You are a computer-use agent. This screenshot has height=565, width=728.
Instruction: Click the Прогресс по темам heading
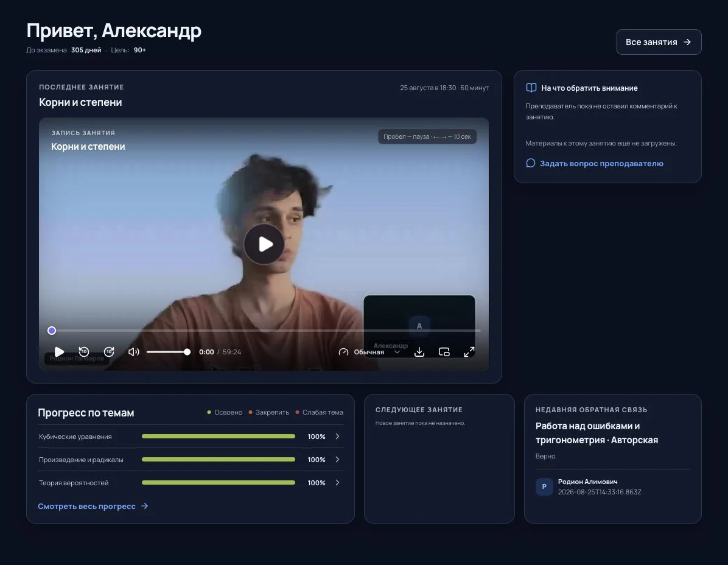coord(86,413)
